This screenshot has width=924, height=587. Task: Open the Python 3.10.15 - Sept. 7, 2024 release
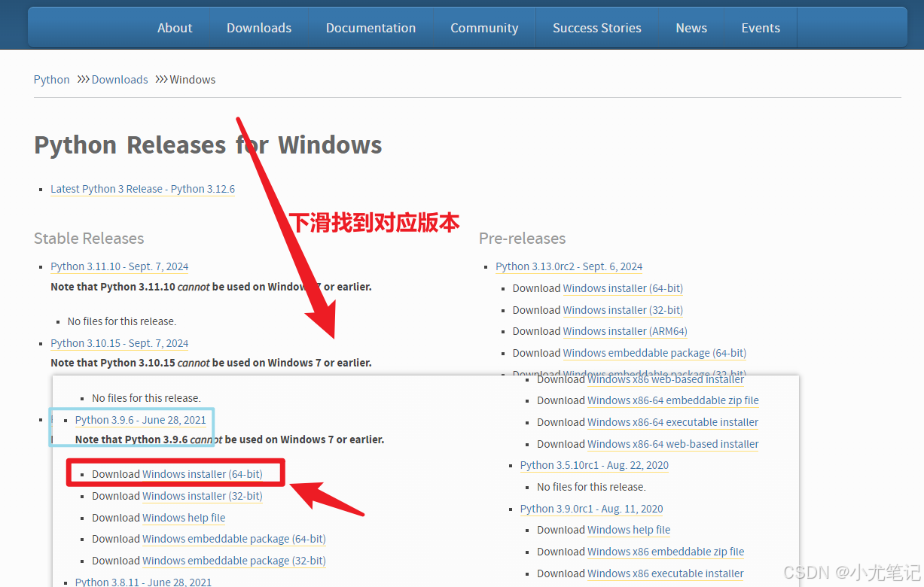(120, 343)
